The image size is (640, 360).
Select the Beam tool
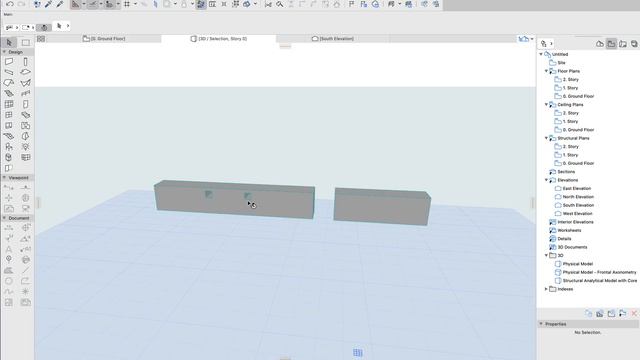[9, 72]
